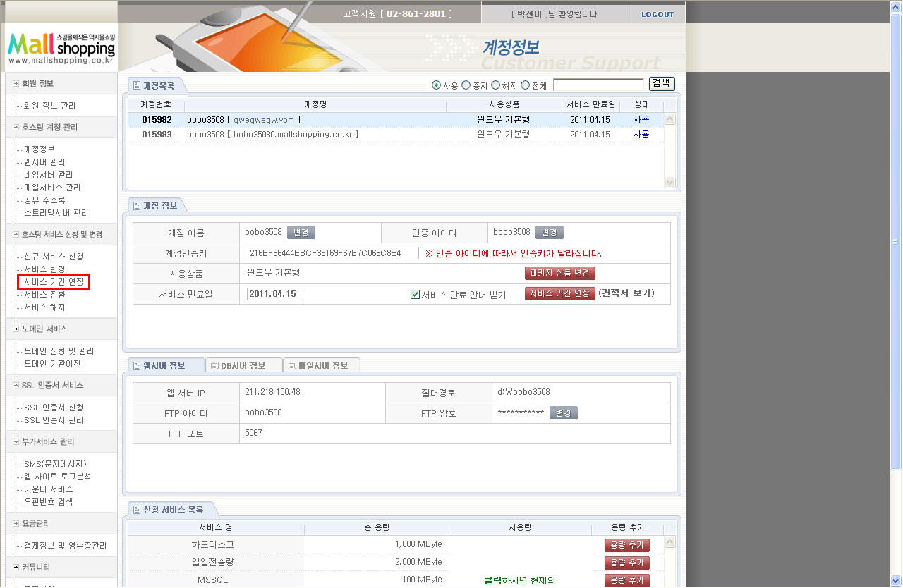
Task: Select the 전체 radio button
Action: click(525, 85)
